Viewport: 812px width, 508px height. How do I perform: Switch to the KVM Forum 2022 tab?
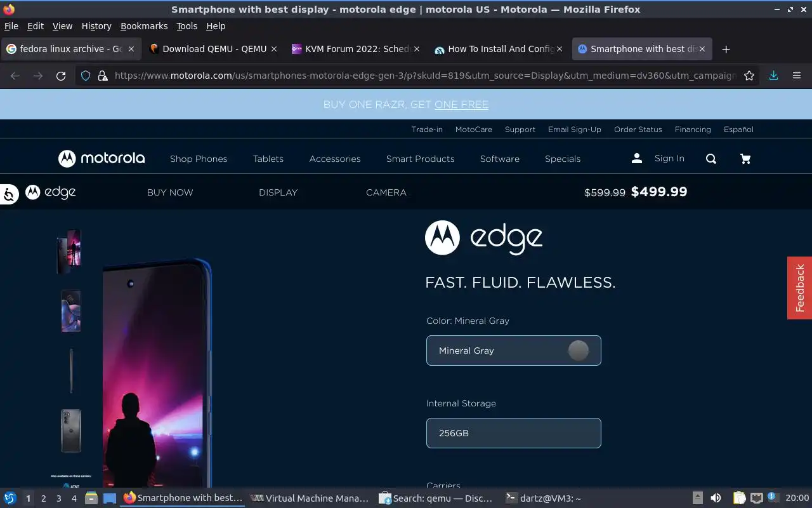click(x=355, y=49)
